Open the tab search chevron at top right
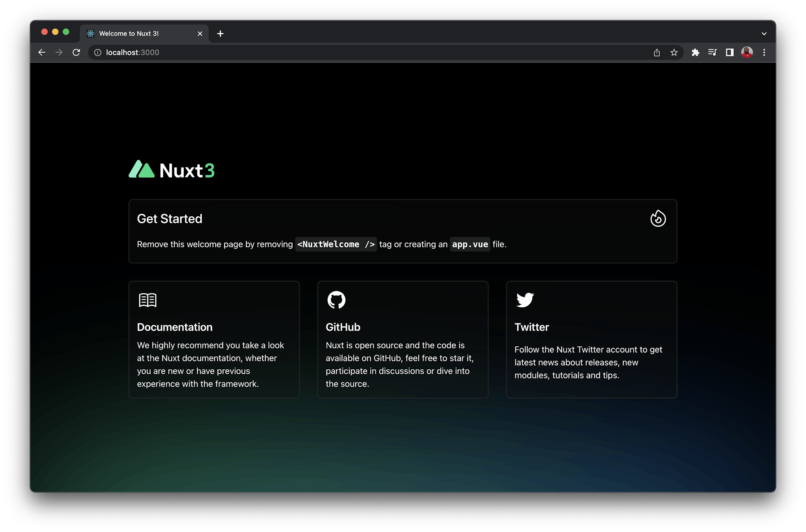Image resolution: width=806 pixels, height=532 pixels. point(764,33)
